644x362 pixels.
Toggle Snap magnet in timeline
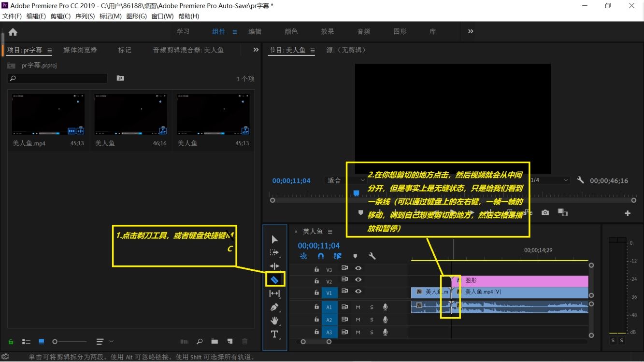(321, 256)
